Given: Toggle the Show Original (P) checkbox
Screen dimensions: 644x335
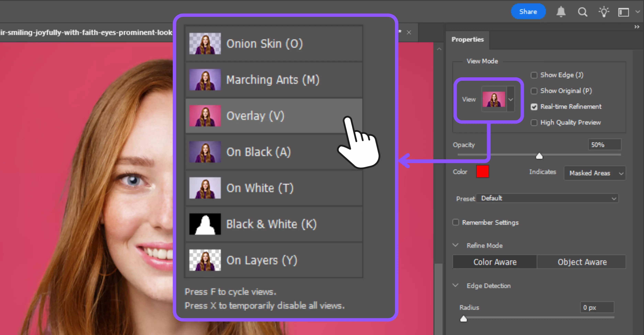Looking at the screenshot, I should pos(534,91).
